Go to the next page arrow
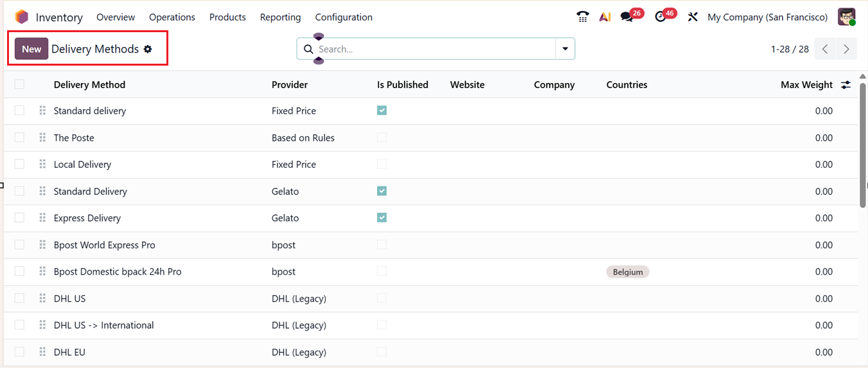The width and height of the screenshot is (868, 368). [x=846, y=49]
